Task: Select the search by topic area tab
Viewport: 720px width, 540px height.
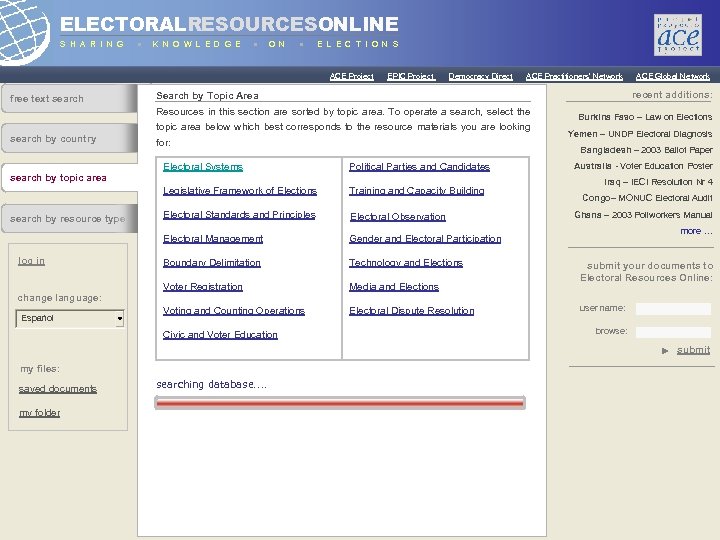Action: (69, 178)
